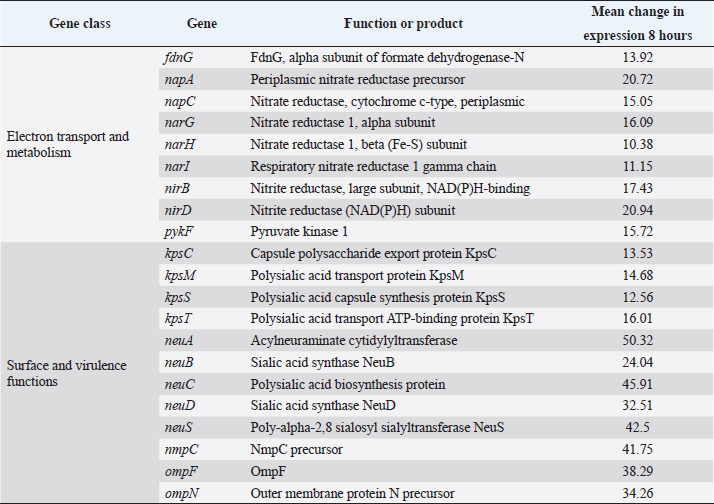The height and width of the screenshot is (504, 714).
Task: Select the napA gene cell
Action: (x=179, y=79)
